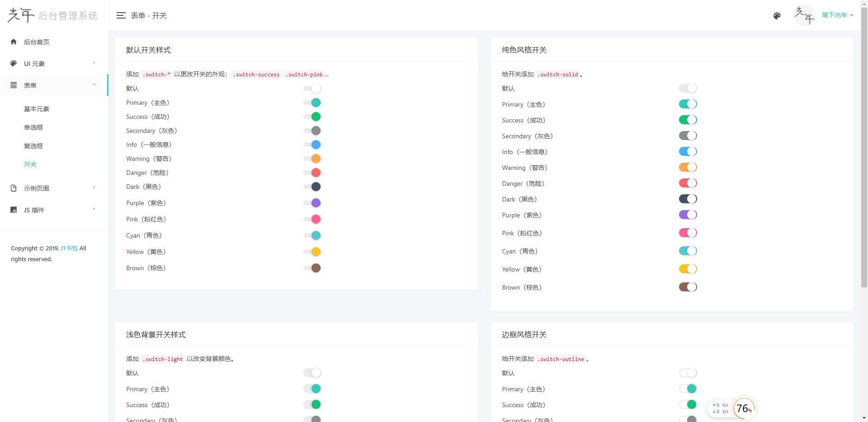Image resolution: width=868 pixels, height=422 pixels.
Task: Click the .switch-solid code tag
Action: [558, 75]
